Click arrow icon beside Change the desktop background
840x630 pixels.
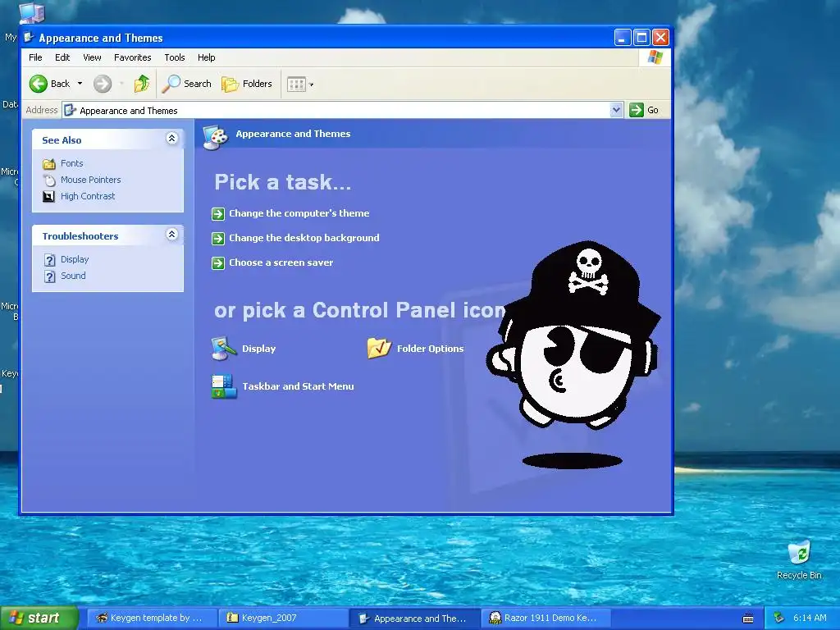point(218,239)
